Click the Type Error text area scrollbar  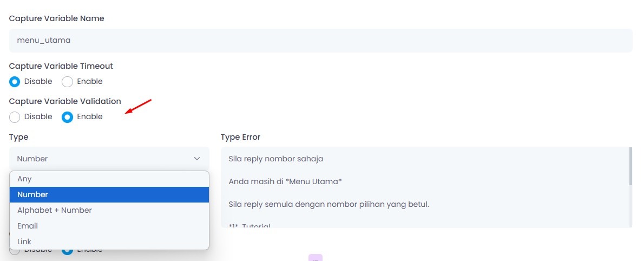(630, 166)
